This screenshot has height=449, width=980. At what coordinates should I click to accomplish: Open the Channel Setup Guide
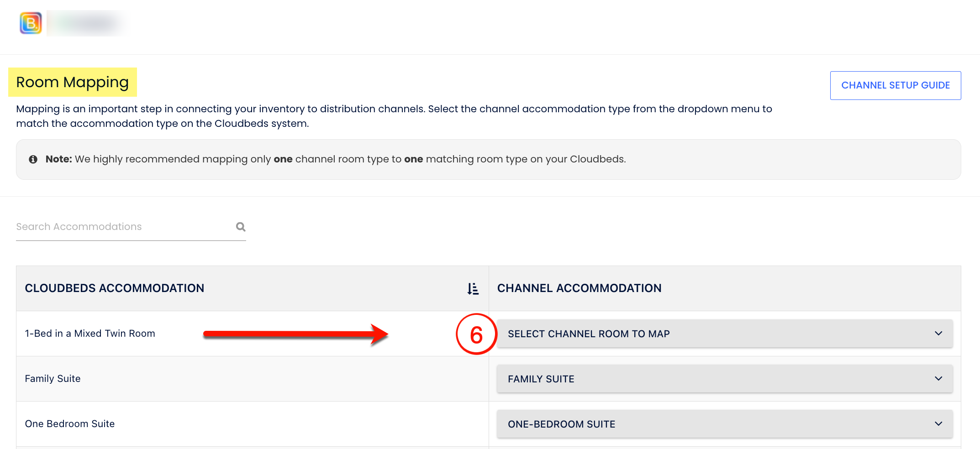click(x=895, y=85)
